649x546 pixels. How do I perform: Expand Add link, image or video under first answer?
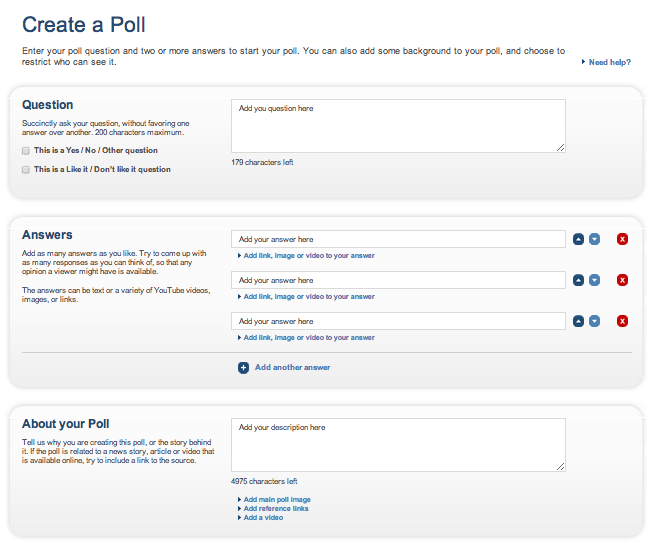(308, 256)
